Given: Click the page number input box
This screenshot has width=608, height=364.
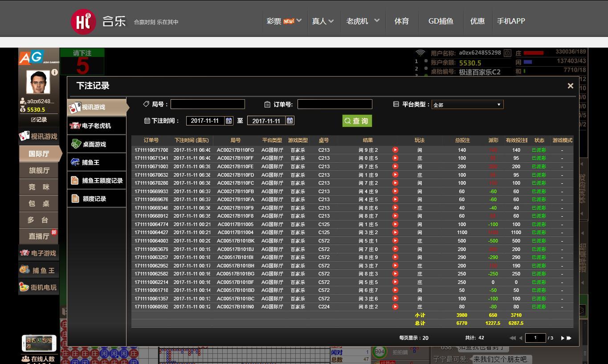Looking at the screenshot, I should tap(536, 338).
